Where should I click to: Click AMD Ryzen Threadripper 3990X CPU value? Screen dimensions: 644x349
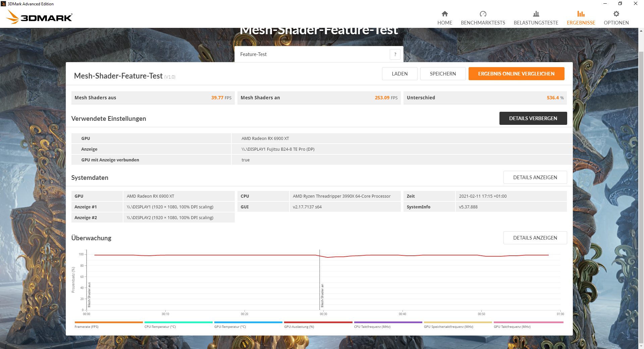341,196
